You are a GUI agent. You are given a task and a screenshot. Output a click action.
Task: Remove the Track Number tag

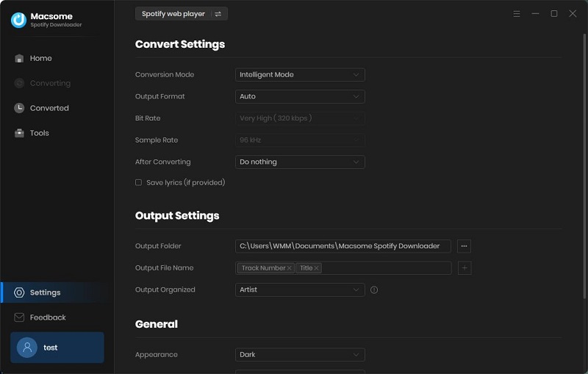pyautogui.click(x=289, y=268)
